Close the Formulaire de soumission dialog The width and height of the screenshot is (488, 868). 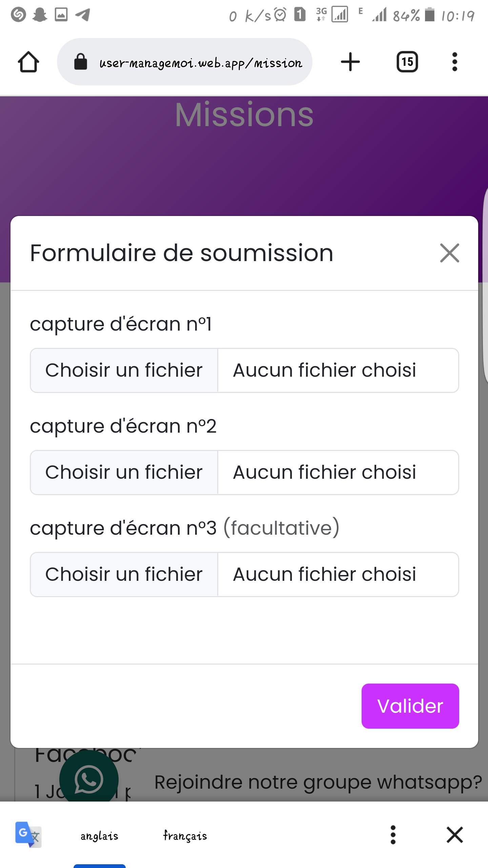pos(449,253)
